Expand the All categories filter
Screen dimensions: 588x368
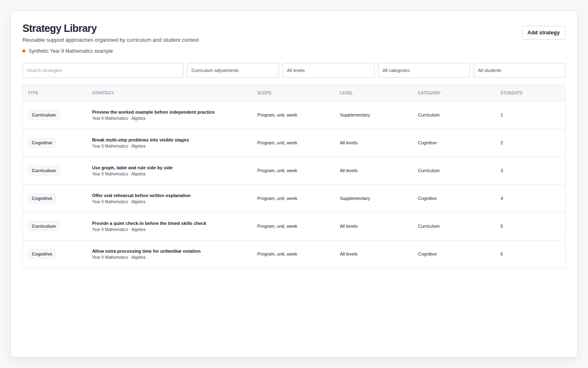[x=424, y=70]
